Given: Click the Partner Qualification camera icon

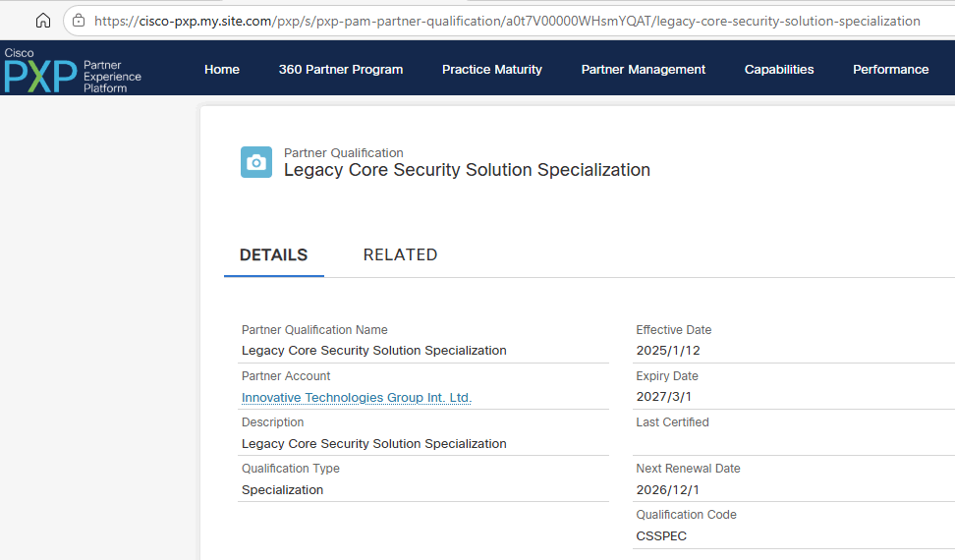Looking at the screenshot, I should 256,162.
